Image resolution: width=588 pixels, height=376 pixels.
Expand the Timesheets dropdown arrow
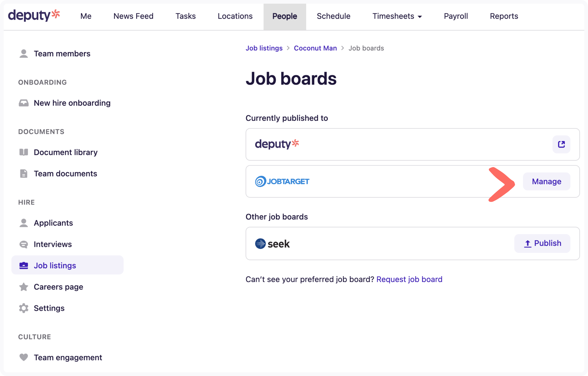point(420,17)
